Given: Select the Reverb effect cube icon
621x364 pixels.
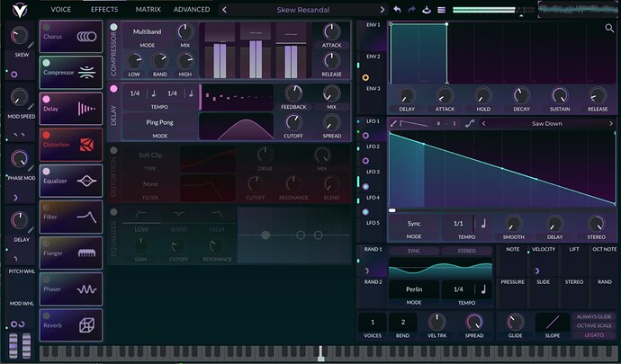Looking at the screenshot, I should point(86,325).
